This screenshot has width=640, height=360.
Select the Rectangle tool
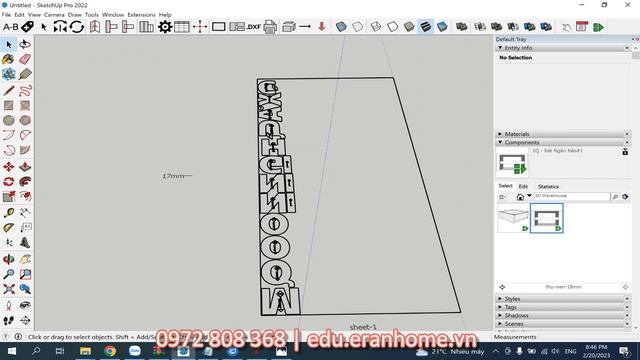pyautogui.click(x=9, y=105)
